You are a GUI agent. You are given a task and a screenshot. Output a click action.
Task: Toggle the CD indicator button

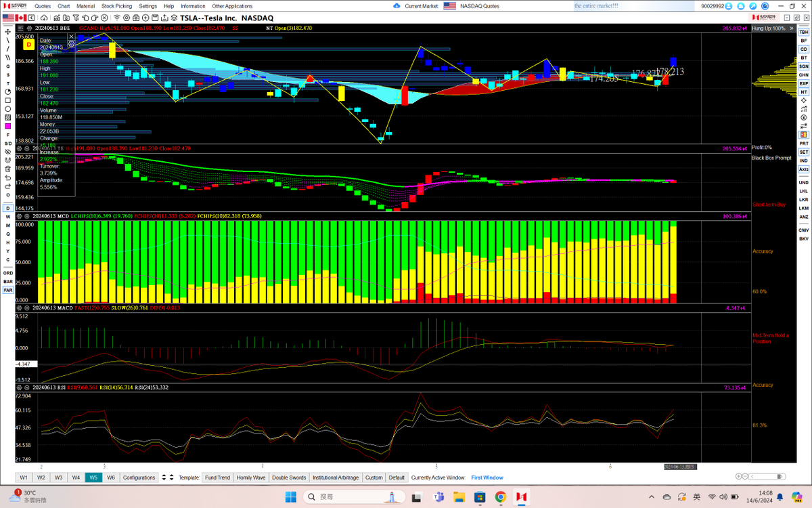[x=803, y=49]
